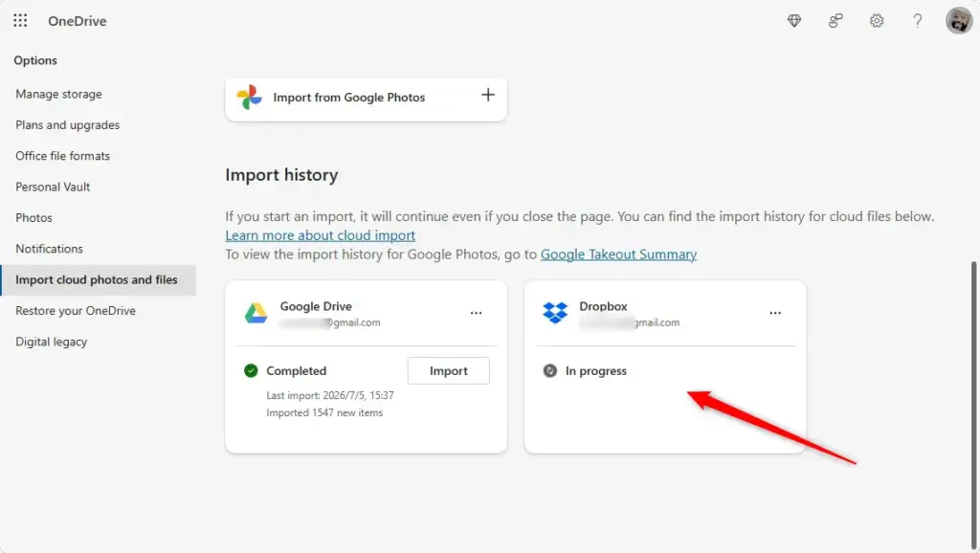Image resolution: width=980 pixels, height=553 pixels.
Task: Open more options for Google Drive card
Action: (x=477, y=313)
